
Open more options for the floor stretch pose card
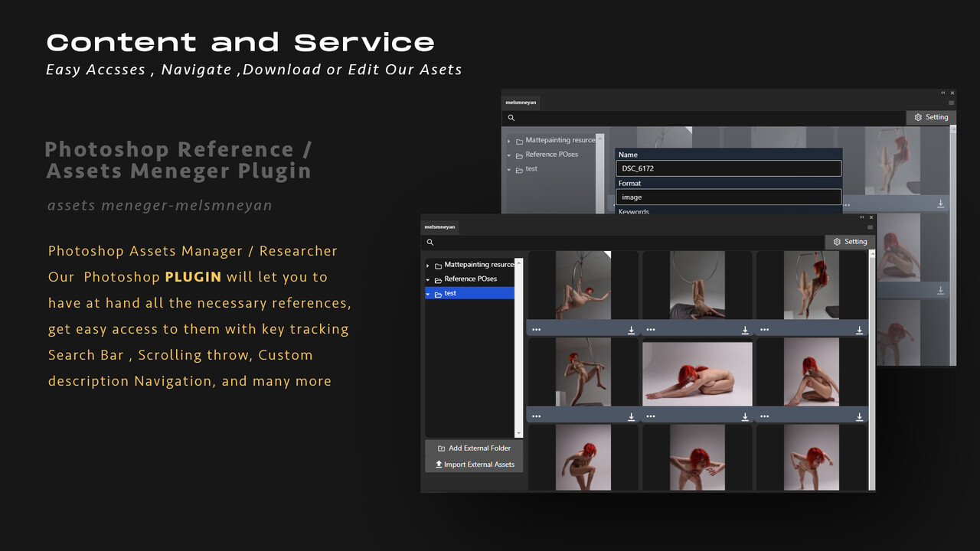[651, 416]
